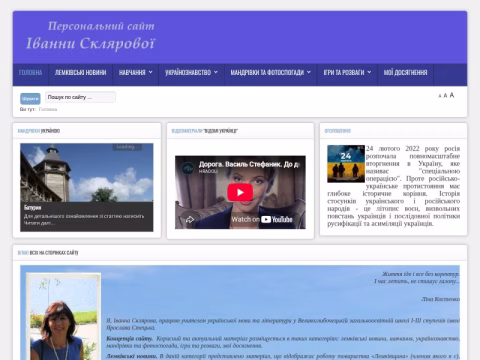
Task: Expand the ІГРИ ТА РОЗВАГИ arrow
Action: click(369, 72)
